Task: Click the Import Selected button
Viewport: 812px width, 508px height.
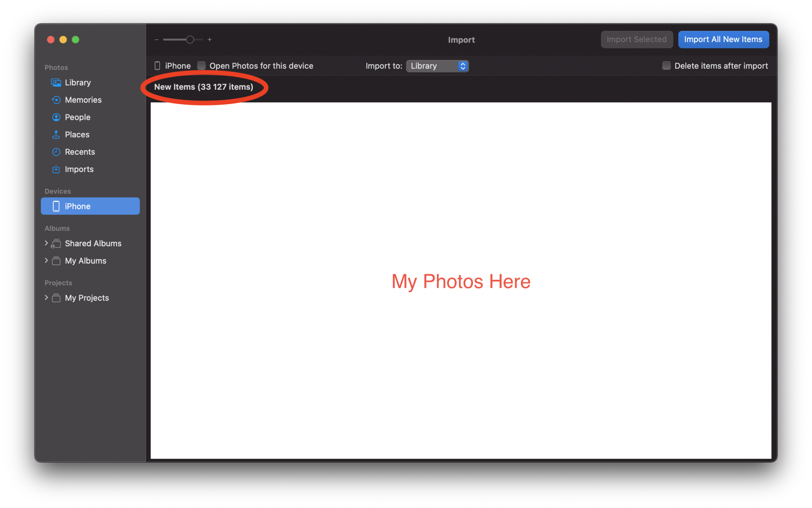Action: (x=636, y=39)
